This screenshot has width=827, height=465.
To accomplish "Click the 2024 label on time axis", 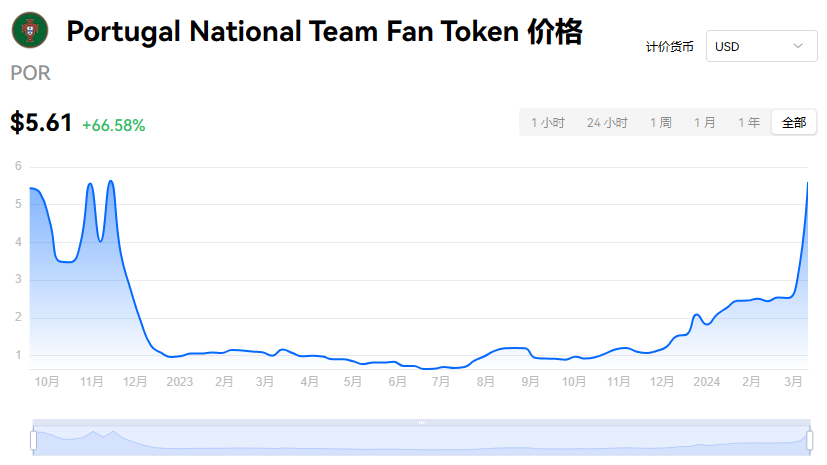I will click(x=706, y=382).
